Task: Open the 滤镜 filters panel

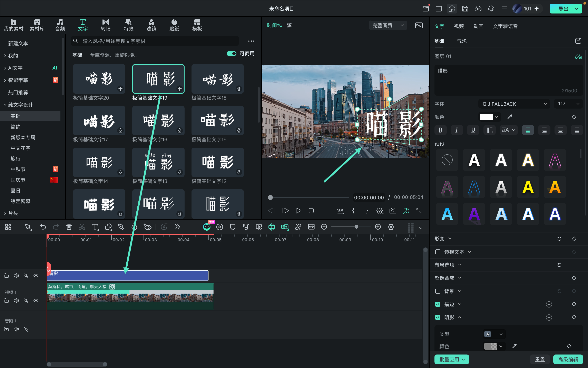Action: (151, 25)
